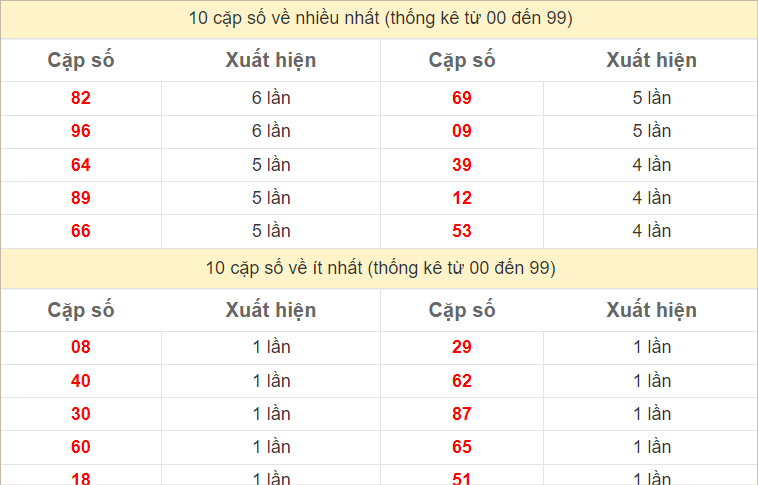
Task: Click the red number 30
Action: tap(81, 414)
